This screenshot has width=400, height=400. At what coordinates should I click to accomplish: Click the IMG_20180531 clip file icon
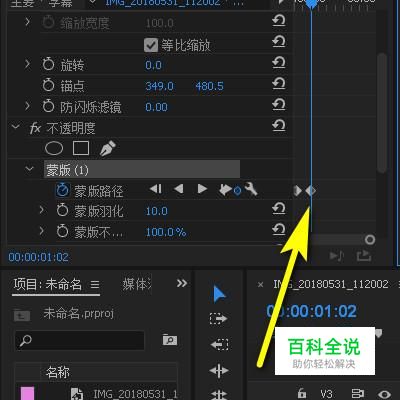77,394
